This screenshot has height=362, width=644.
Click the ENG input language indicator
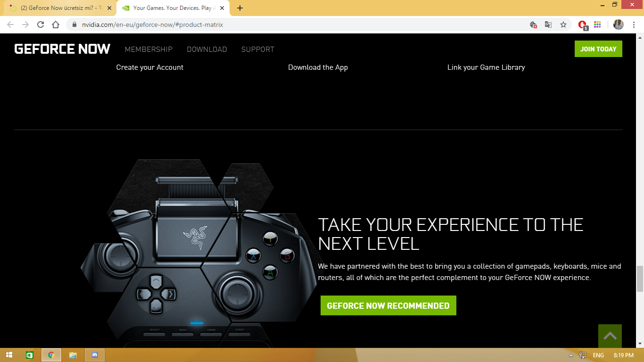click(598, 355)
